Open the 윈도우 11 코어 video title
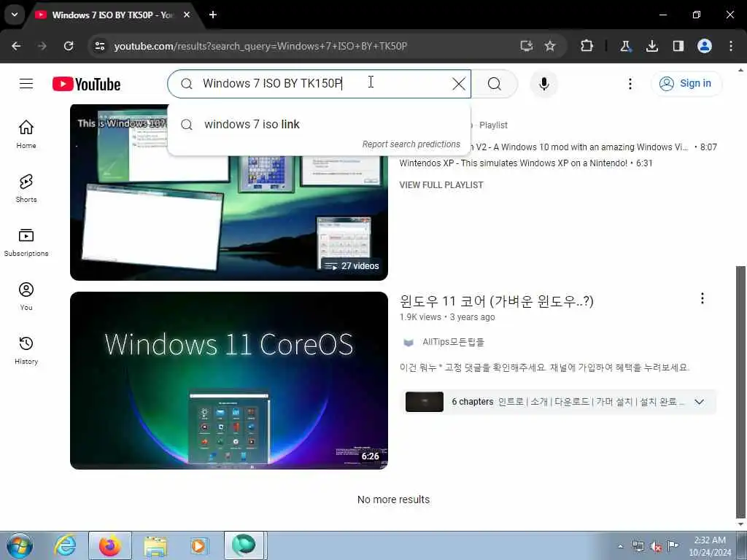 [496, 301]
